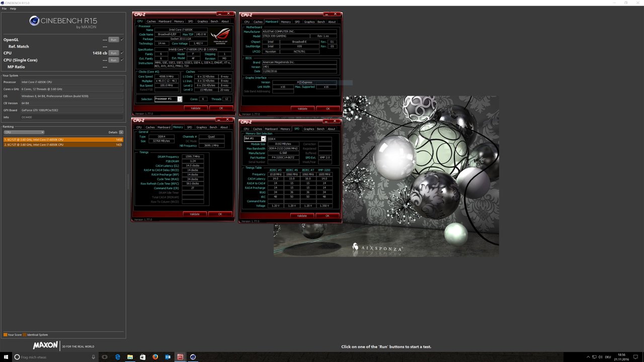The width and height of the screenshot is (644, 362).
Task: Open About tab in CPU-Z CPU window
Action: point(225,22)
